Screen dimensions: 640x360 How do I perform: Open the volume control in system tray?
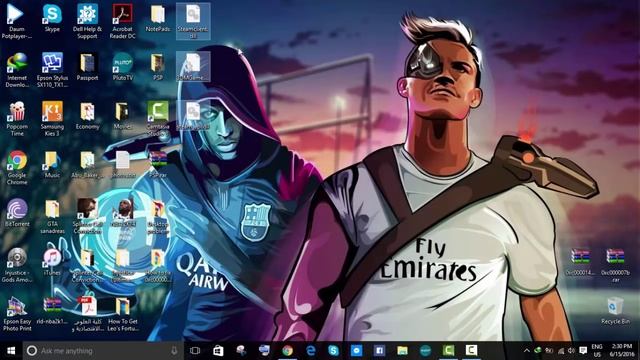click(571, 351)
